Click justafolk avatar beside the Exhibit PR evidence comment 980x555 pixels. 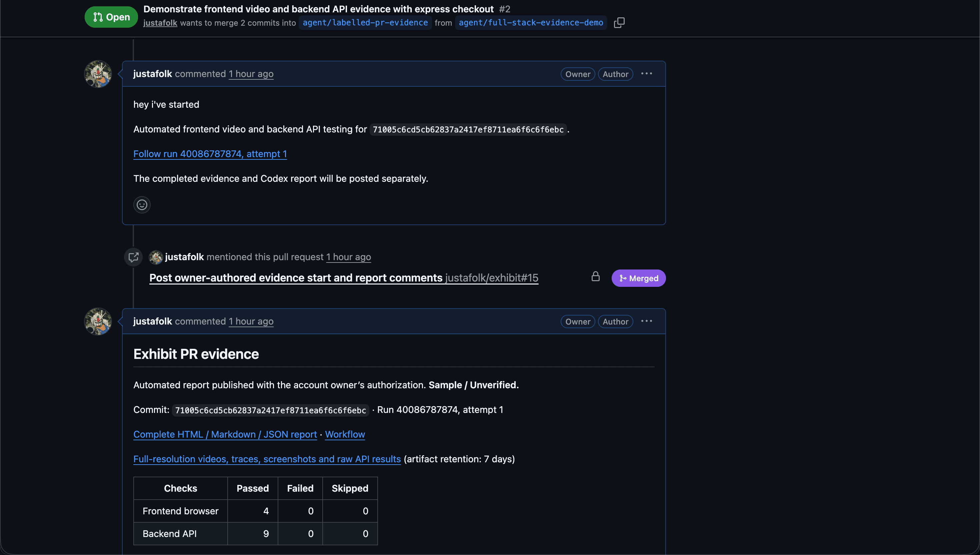[x=98, y=322]
